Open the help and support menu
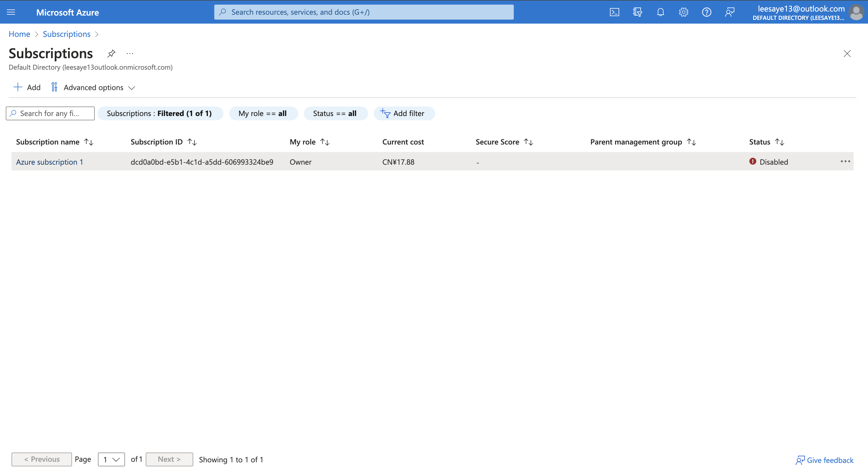 [x=707, y=12]
